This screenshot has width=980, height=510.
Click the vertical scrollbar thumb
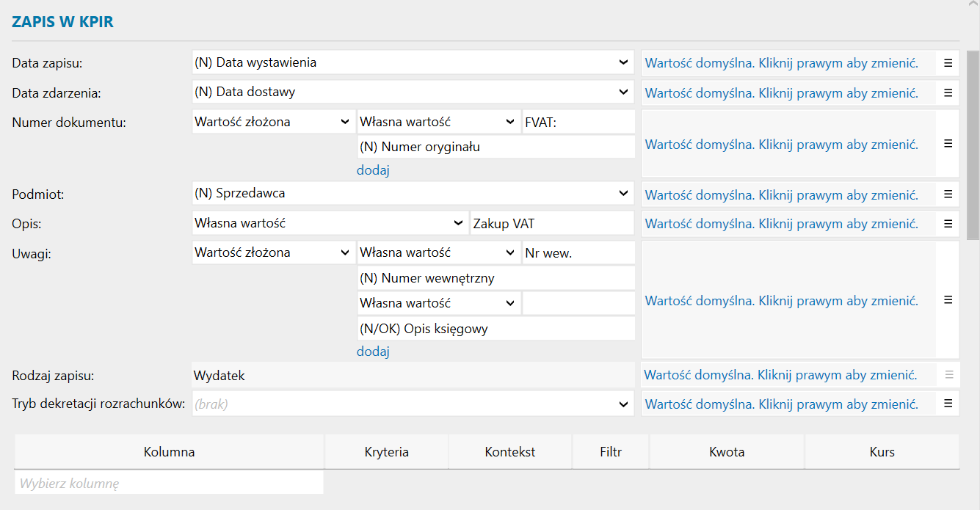[973, 145]
